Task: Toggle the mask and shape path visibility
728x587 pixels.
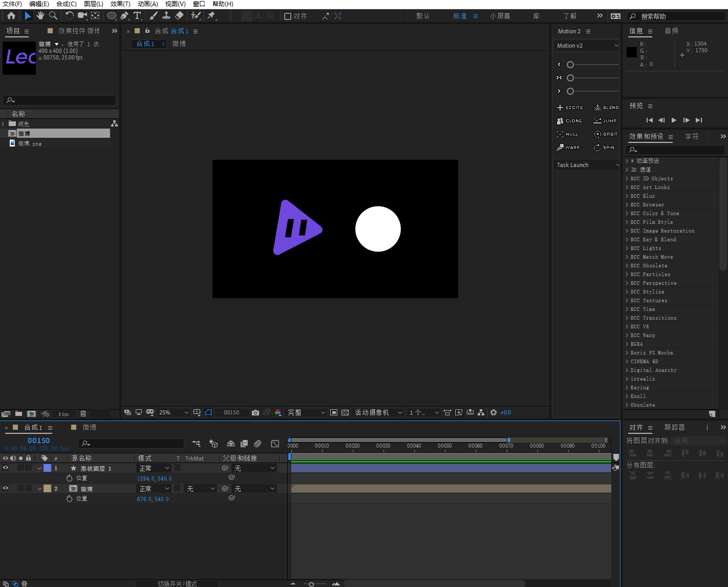Action: pos(208,413)
